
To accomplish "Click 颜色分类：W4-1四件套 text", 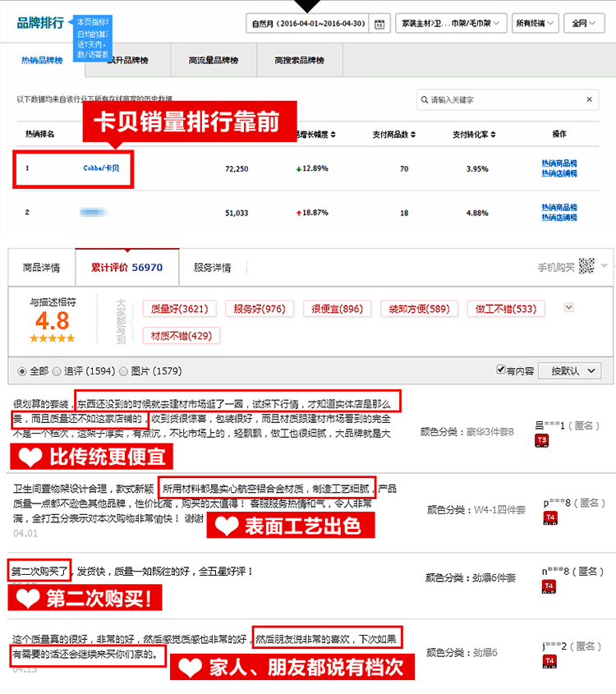I will click(x=476, y=510).
